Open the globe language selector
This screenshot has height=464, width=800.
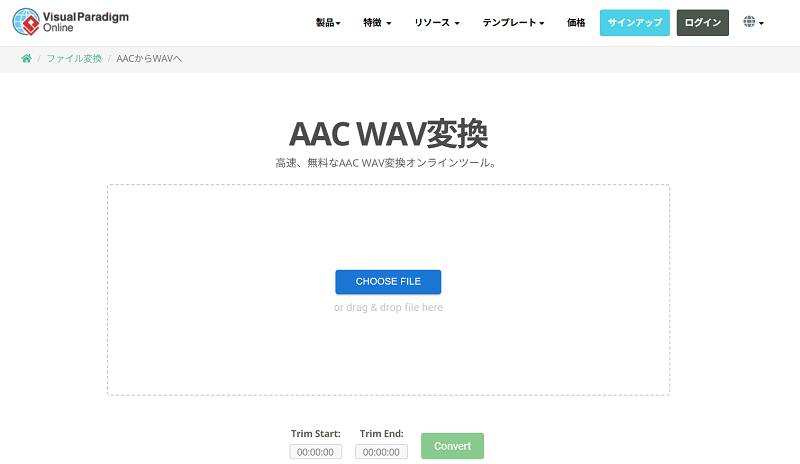coord(754,22)
